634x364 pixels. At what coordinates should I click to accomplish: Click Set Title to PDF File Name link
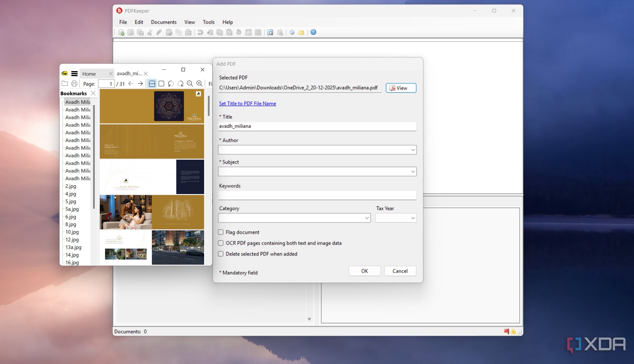(x=247, y=104)
